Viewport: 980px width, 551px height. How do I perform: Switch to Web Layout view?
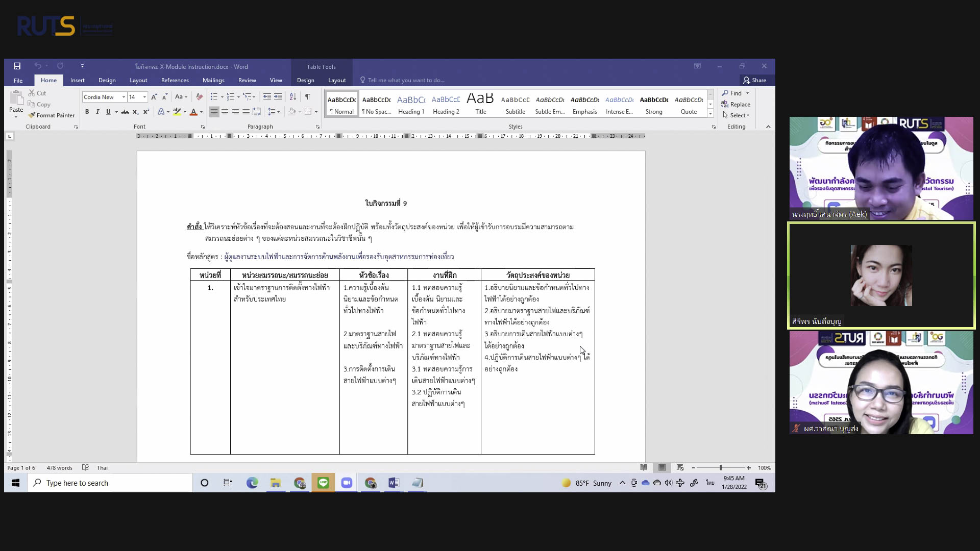[680, 468]
